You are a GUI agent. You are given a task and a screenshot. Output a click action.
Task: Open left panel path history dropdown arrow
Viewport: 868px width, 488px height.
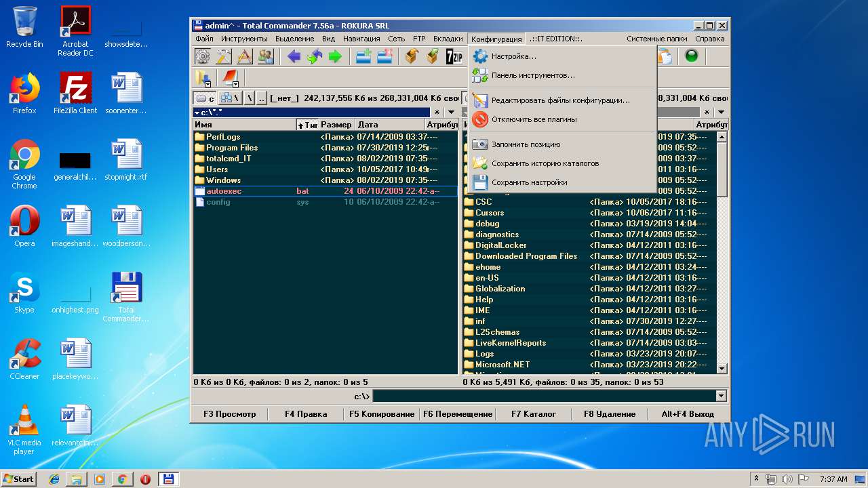coord(451,113)
